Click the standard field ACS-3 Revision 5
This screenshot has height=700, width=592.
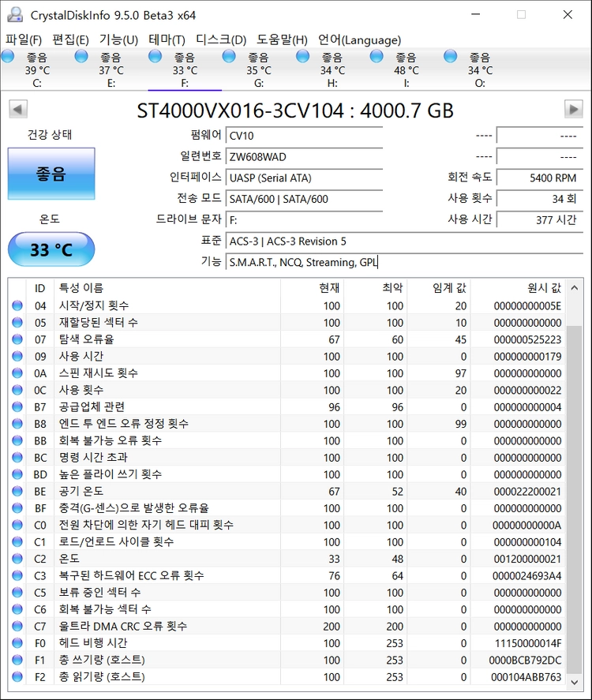[404, 241]
